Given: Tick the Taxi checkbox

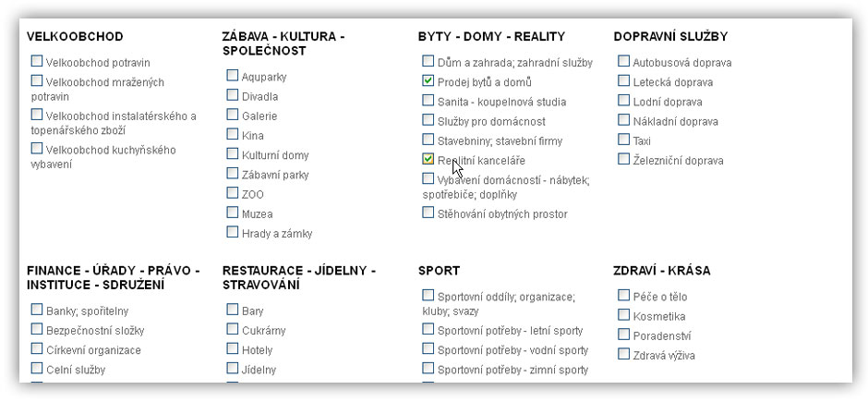Looking at the screenshot, I should (x=624, y=140).
